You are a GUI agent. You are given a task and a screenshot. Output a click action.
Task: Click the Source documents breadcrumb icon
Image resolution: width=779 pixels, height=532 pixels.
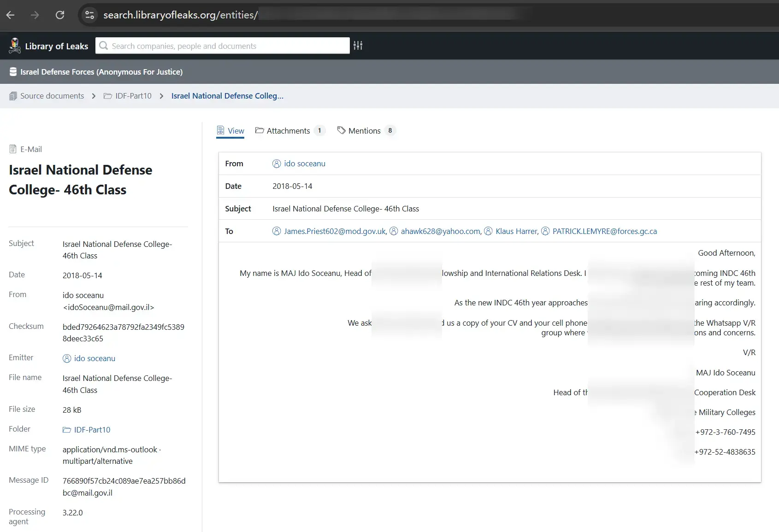[x=13, y=96]
